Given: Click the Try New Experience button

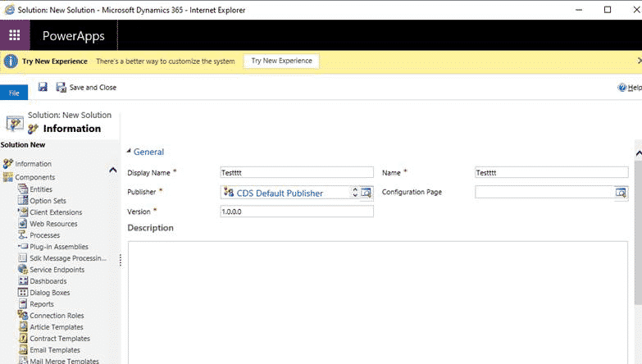Looking at the screenshot, I should point(281,61).
